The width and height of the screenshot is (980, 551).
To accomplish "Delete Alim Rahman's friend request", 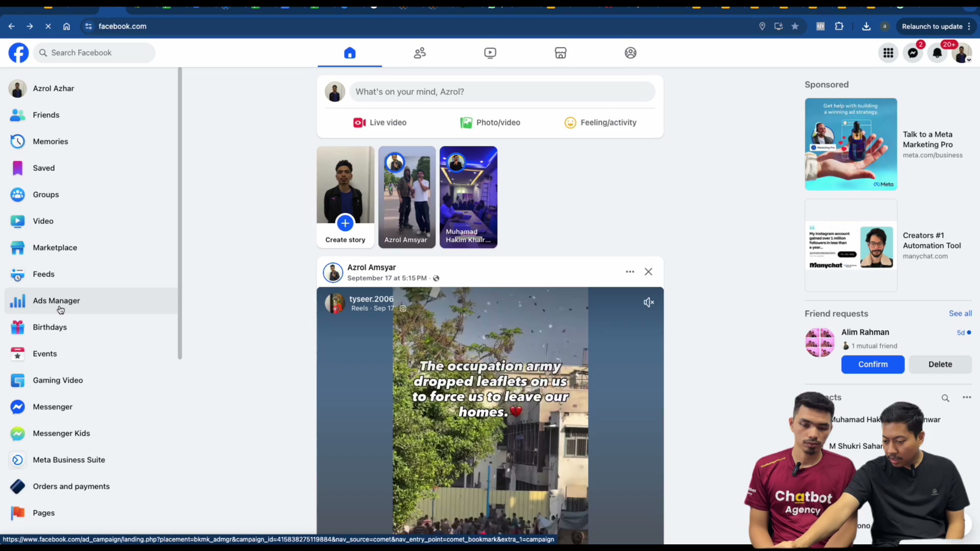I will tap(940, 364).
